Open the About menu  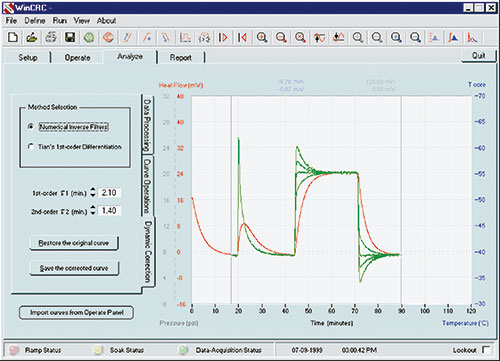pyautogui.click(x=106, y=21)
